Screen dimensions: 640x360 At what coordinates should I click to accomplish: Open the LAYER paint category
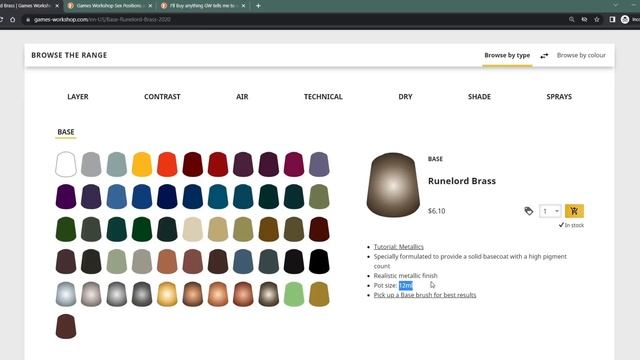pyautogui.click(x=78, y=97)
